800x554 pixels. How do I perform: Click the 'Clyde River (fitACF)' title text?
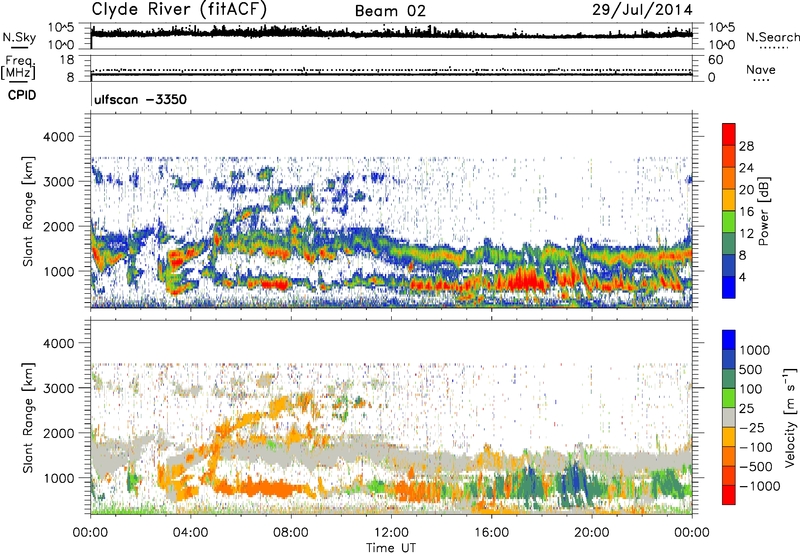179,10
